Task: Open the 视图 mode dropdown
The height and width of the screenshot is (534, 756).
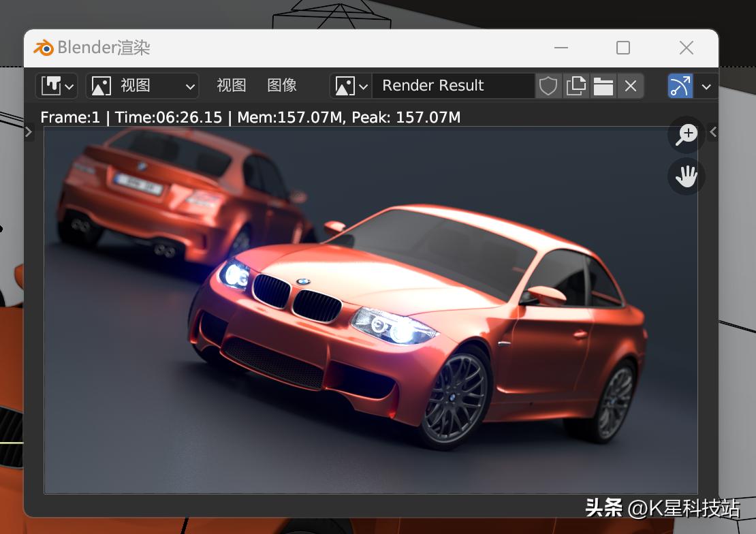Action: 142,87
